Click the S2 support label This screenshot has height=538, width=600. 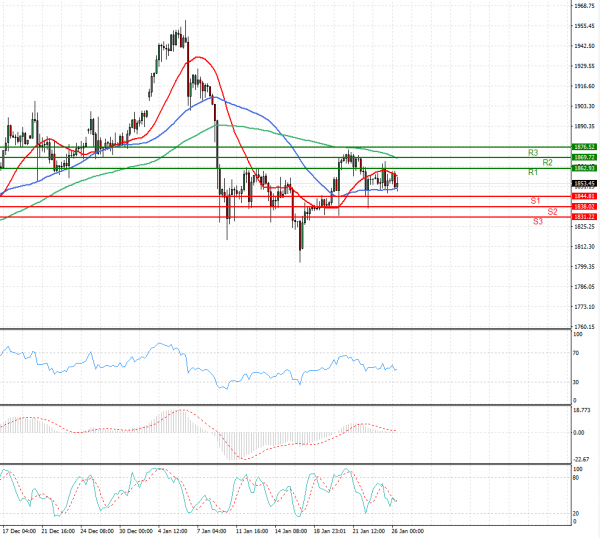pos(552,212)
